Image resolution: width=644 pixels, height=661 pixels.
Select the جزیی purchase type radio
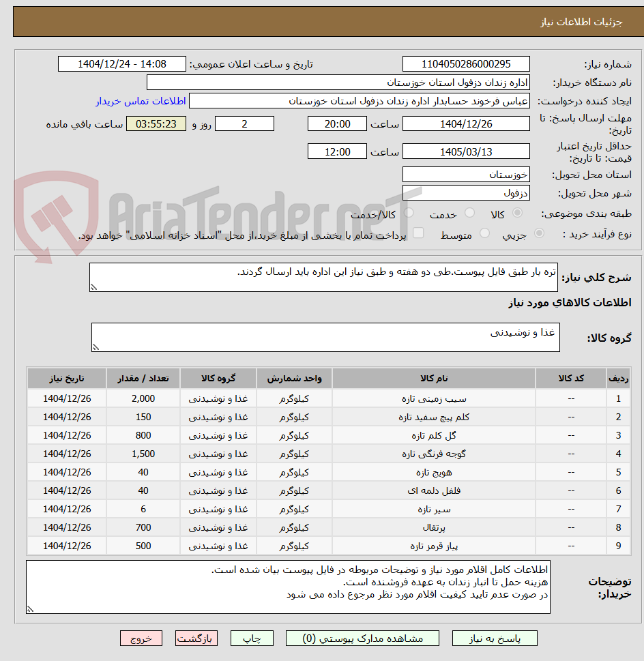pyautogui.click(x=539, y=233)
